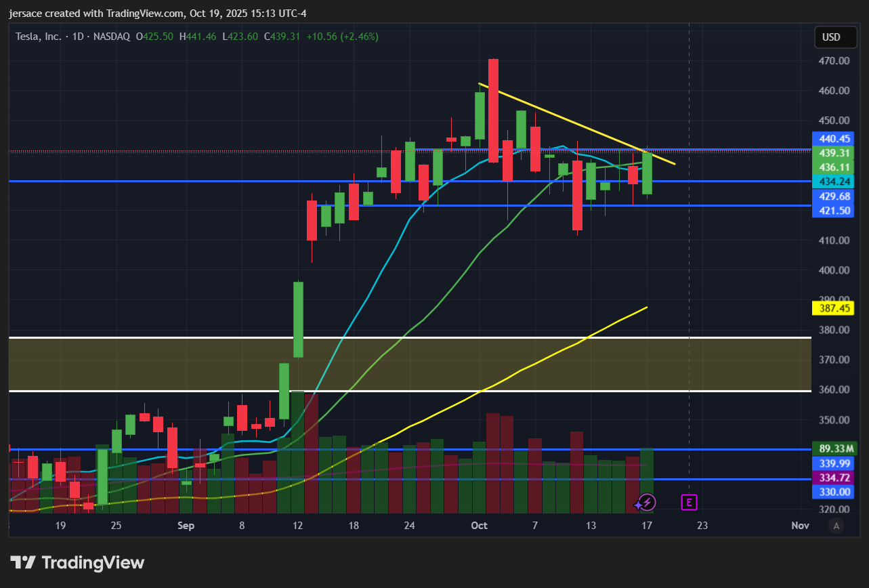
Task: Click the "17" date on time axis
Action: (x=647, y=526)
